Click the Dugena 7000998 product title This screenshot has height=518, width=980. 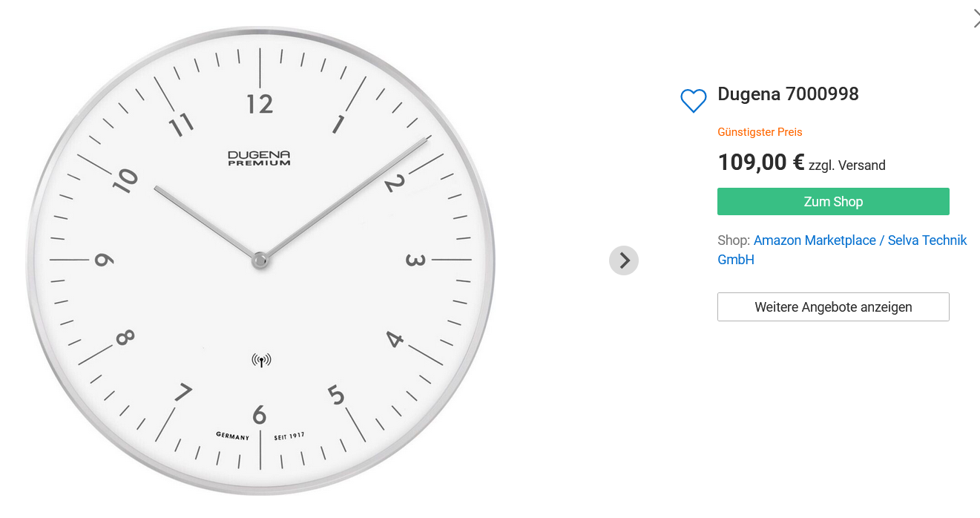[788, 94]
